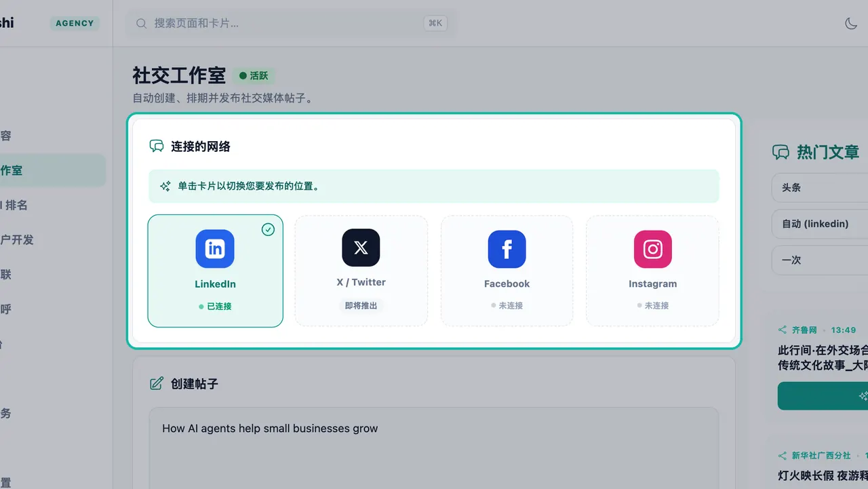The width and height of the screenshot is (868, 489).
Task: Click the LinkedIn 已连接 status
Action: 215,307
